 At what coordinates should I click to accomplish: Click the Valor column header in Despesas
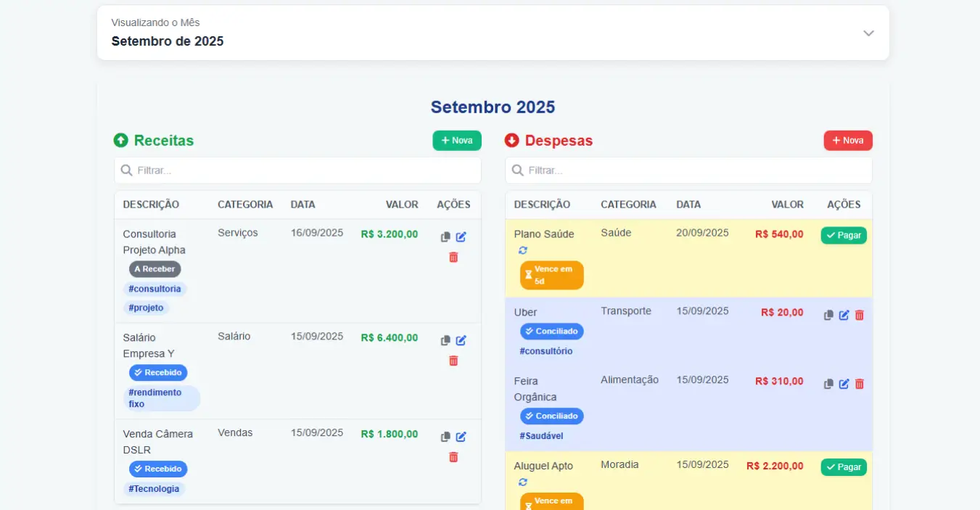pyautogui.click(x=787, y=205)
